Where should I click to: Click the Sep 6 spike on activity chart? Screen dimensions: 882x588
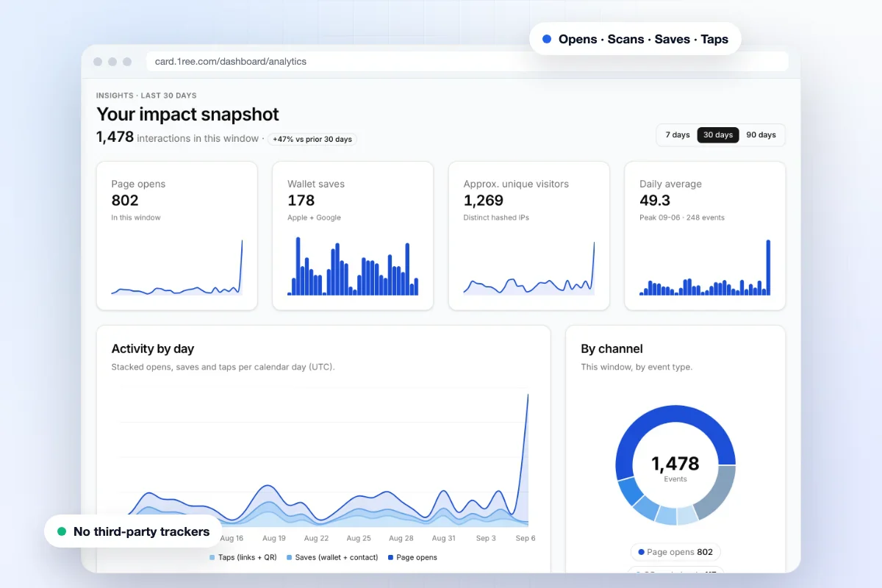pyautogui.click(x=527, y=397)
